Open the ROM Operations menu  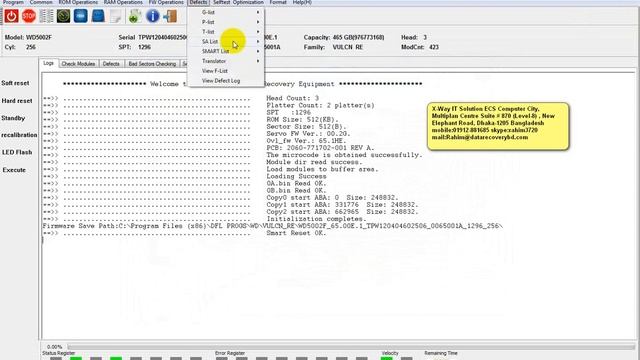(78, 2)
